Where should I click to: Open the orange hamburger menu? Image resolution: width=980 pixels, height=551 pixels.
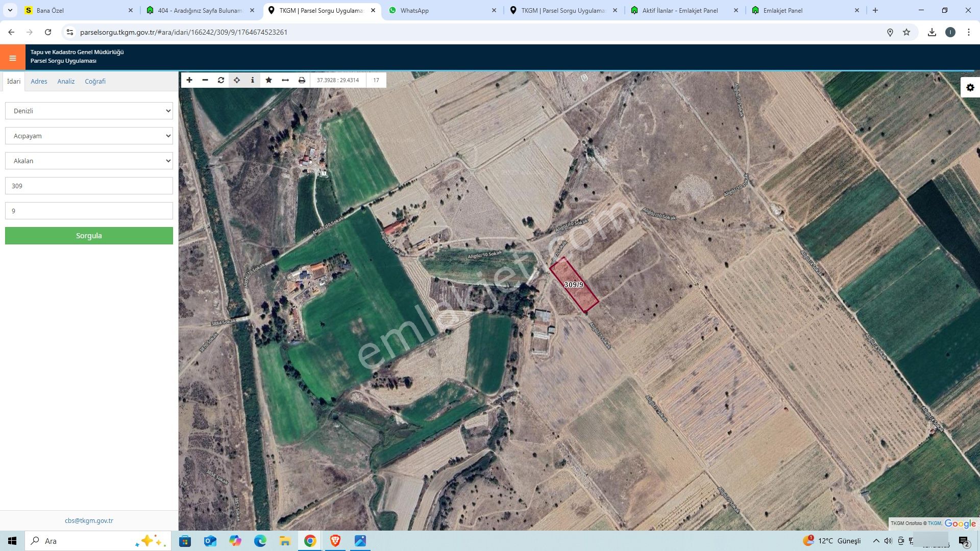click(13, 58)
